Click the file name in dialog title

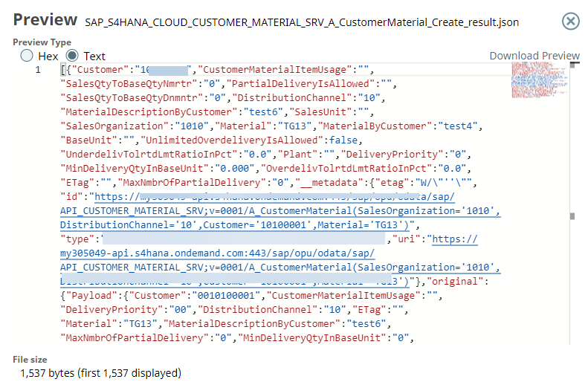(x=302, y=22)
